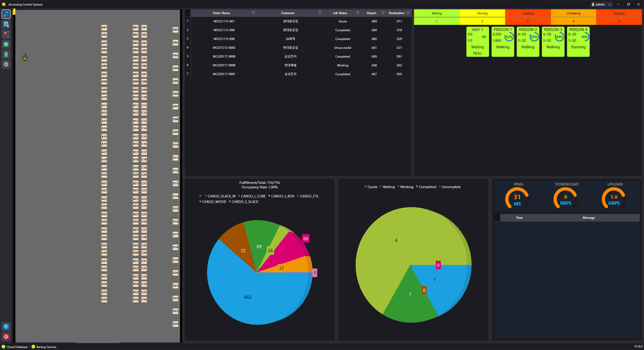Click the AGV 1 status card
This screenshot has width=644, height=350.
click(477, 42)
